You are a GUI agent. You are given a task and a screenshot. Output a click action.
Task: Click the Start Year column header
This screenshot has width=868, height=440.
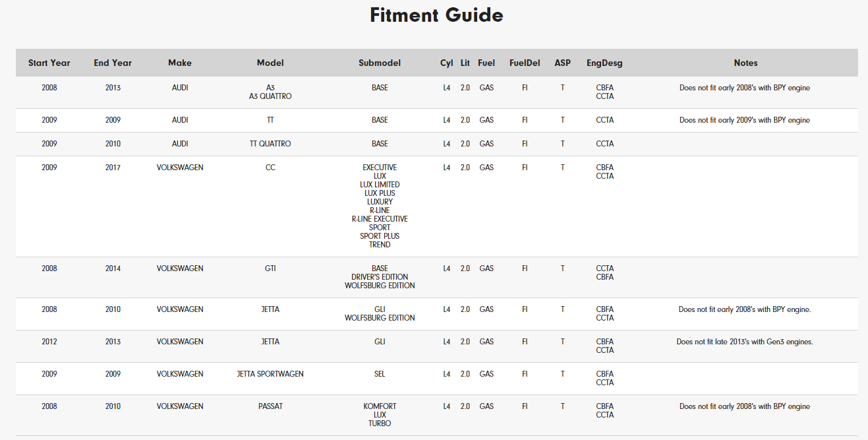pos(49,63)
